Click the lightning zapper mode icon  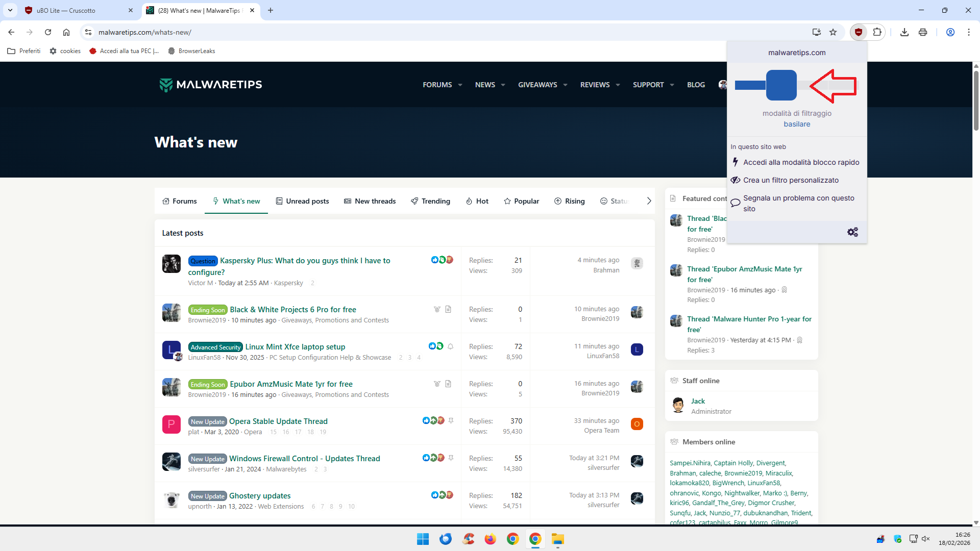pyautogui.click(x=735, y=162)
